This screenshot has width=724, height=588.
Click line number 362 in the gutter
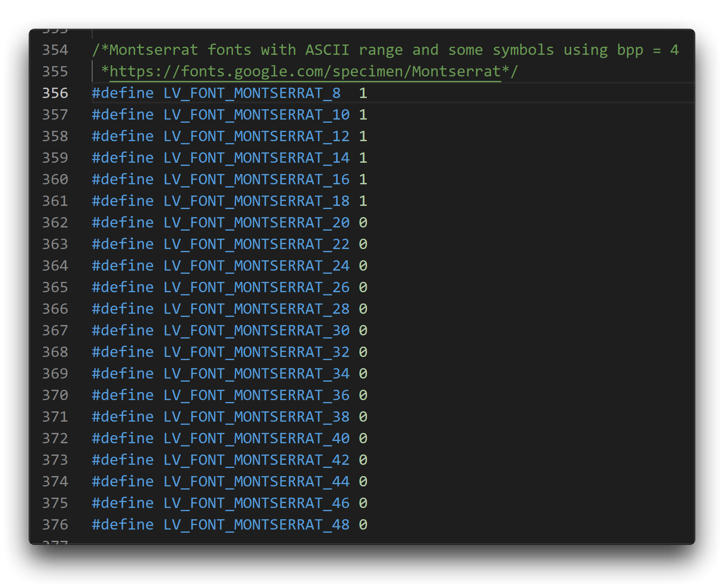pyautogui.click(x=55, y=223)
